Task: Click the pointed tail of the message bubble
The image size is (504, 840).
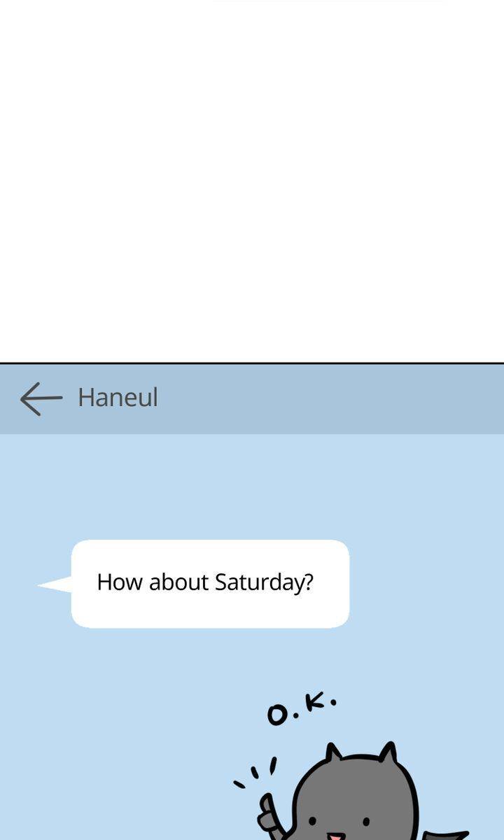Action: tap(55, 584)
